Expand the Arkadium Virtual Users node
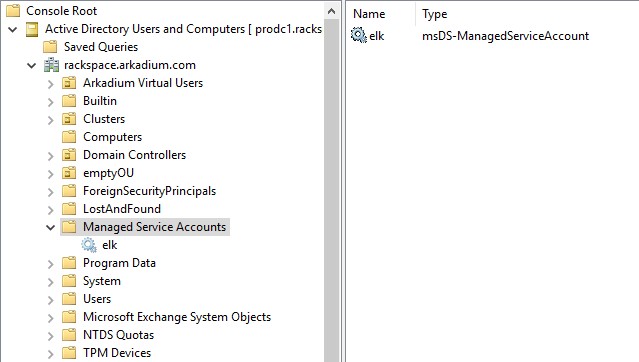The image size is (639, 362). 51,84
